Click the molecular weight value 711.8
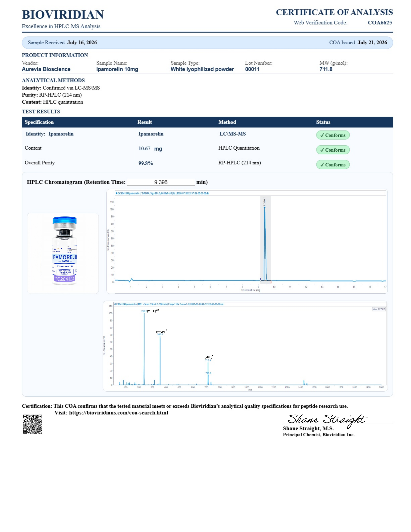Screen dimensions: 411x532 (x=326, y=69)
